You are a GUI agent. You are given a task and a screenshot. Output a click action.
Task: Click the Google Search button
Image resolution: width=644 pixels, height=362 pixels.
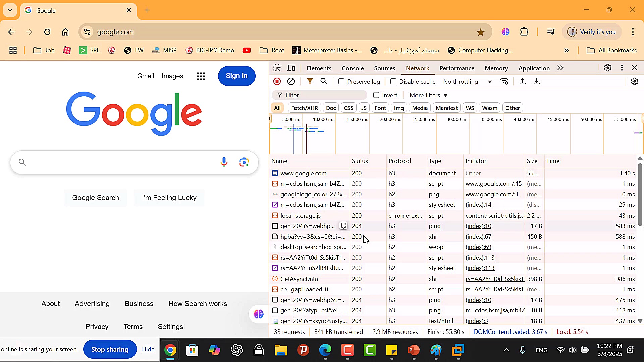[96, 198]
